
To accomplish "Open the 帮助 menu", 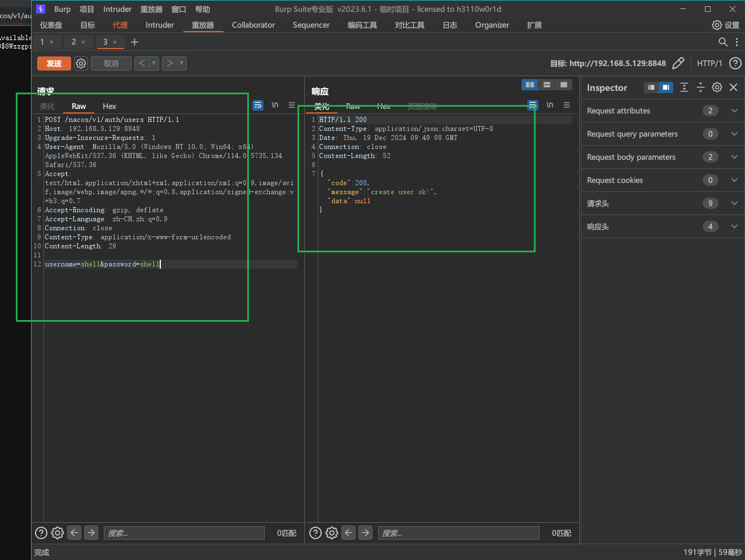I will coord(203,9).
